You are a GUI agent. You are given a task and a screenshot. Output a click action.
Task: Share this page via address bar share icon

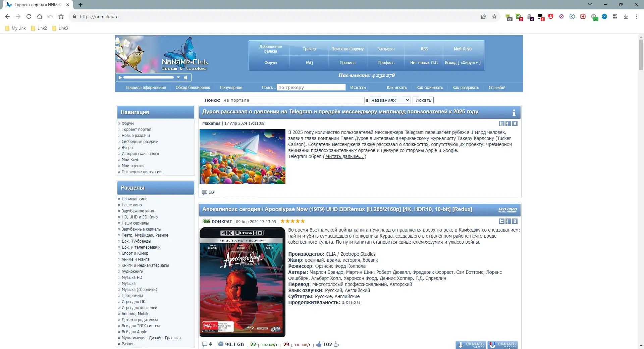[x=484, y=16]
